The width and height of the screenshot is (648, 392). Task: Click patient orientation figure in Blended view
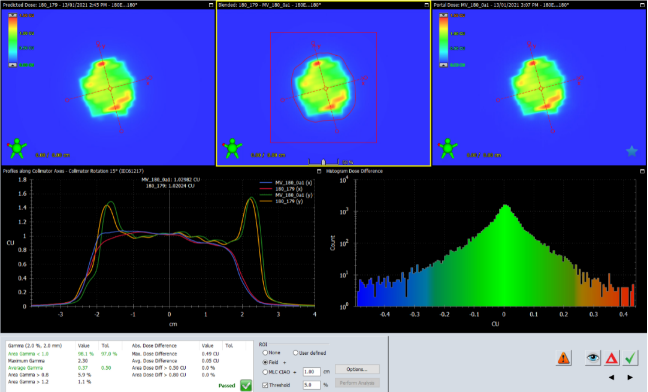point(232,148)
